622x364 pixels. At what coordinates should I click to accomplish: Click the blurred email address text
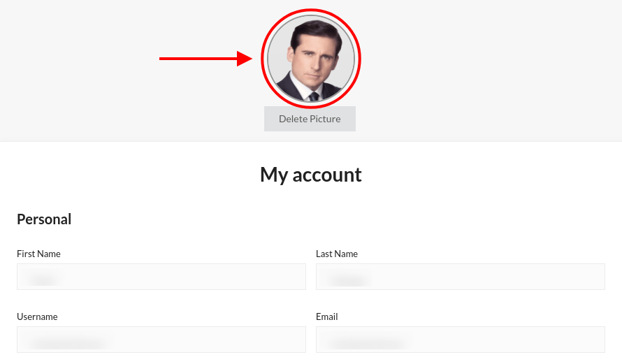tap(368, 342)
